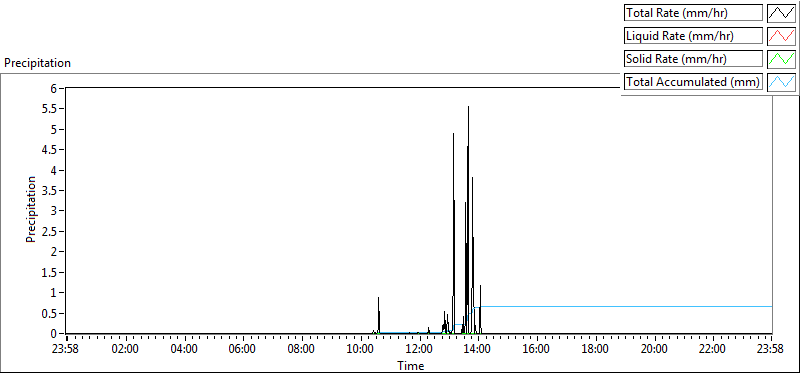Click the vertical Precipitation axis label
Viewport: 800px width, 373px height.
click(x=31, y=209)
